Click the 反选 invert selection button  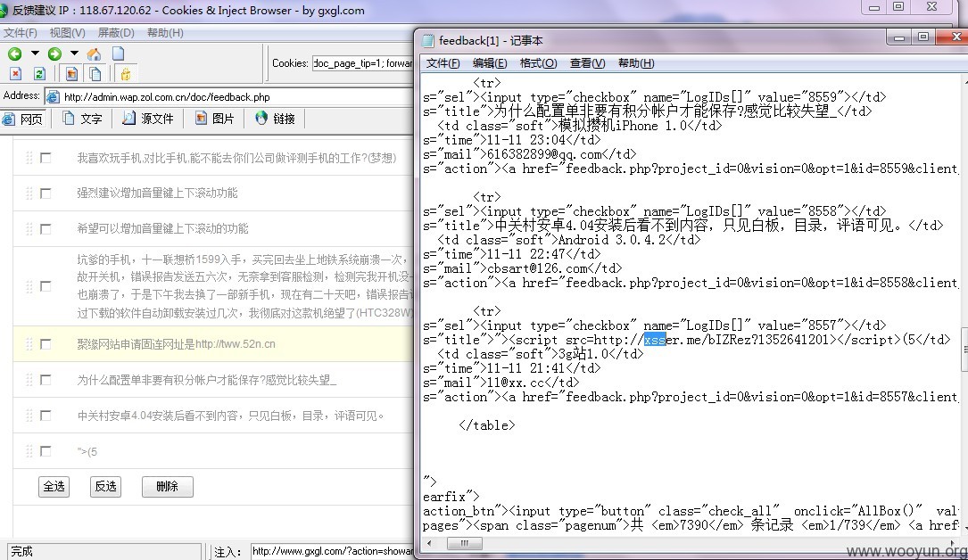pyautogui.click(x=105, y=487)
